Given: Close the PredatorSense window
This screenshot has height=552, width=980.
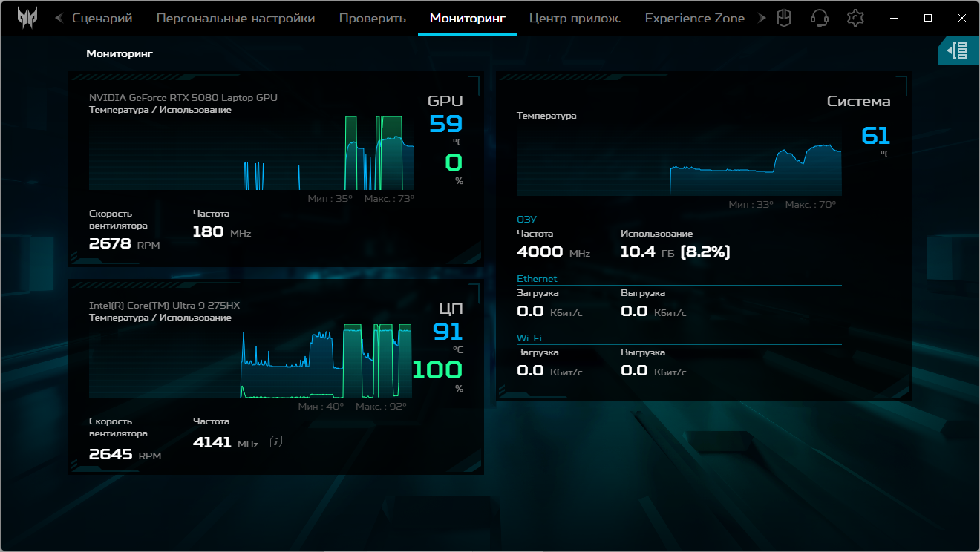Looking at the screenshot, I should (x=962, y=18).
